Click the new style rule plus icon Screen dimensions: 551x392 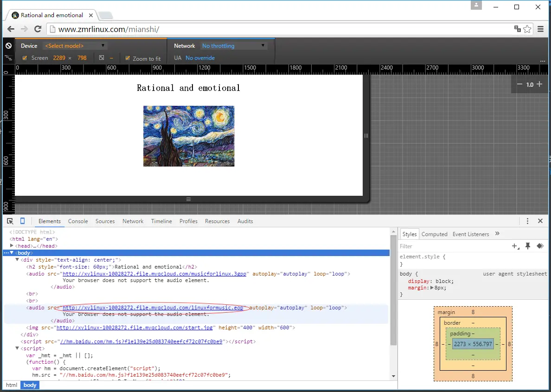(515, 246)
